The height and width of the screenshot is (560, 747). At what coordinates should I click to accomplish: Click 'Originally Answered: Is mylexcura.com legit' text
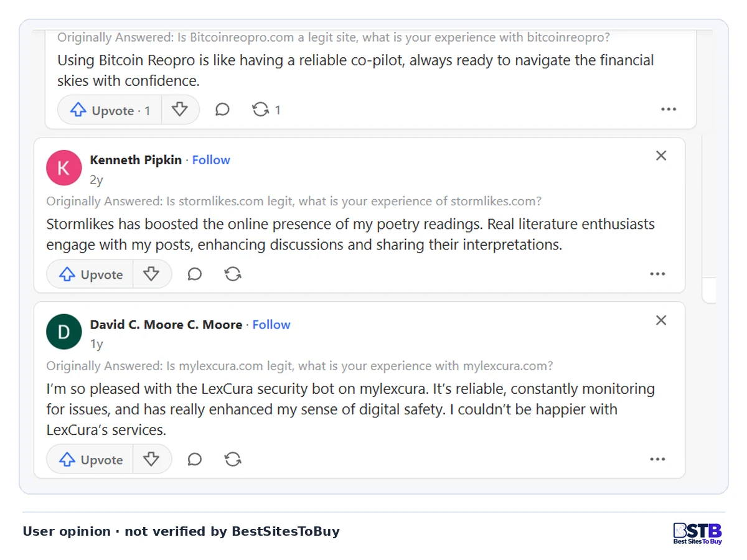pos(299,366)
